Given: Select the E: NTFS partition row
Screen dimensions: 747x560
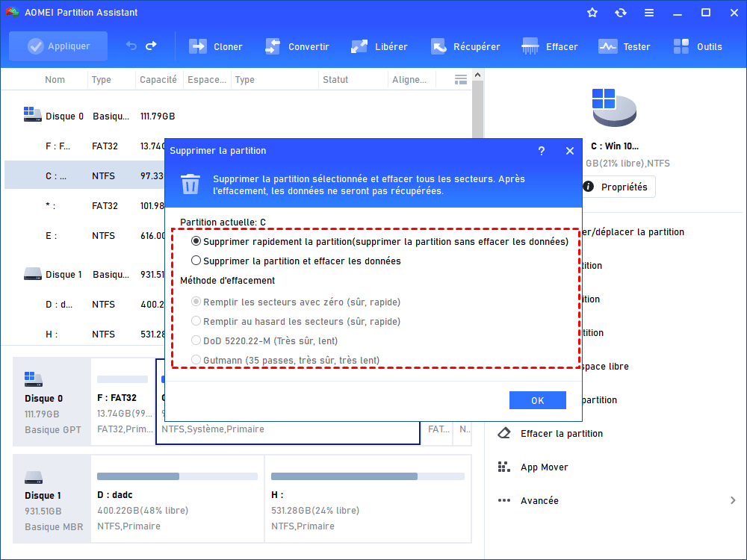Looking at the screenshot, I should tap(84, 236).
